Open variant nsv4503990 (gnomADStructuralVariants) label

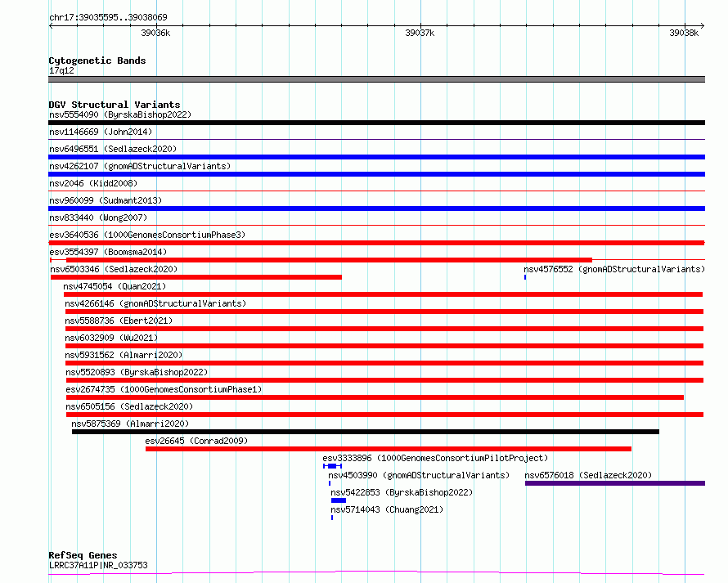pyautogui.click(x=419, y=475)
